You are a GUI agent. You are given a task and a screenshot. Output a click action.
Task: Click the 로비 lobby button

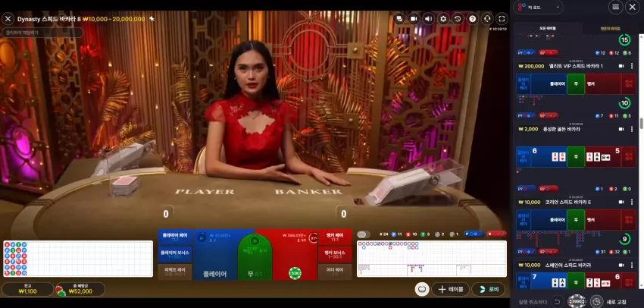(489, 289)
